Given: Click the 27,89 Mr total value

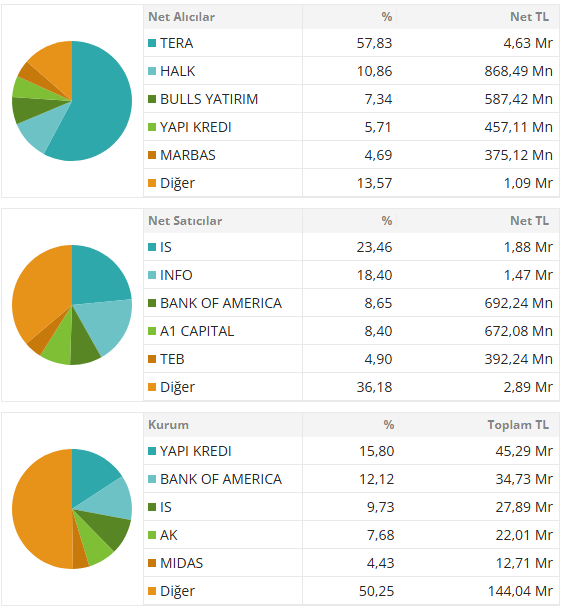Looking at the screenshot, I should point(524,507).
